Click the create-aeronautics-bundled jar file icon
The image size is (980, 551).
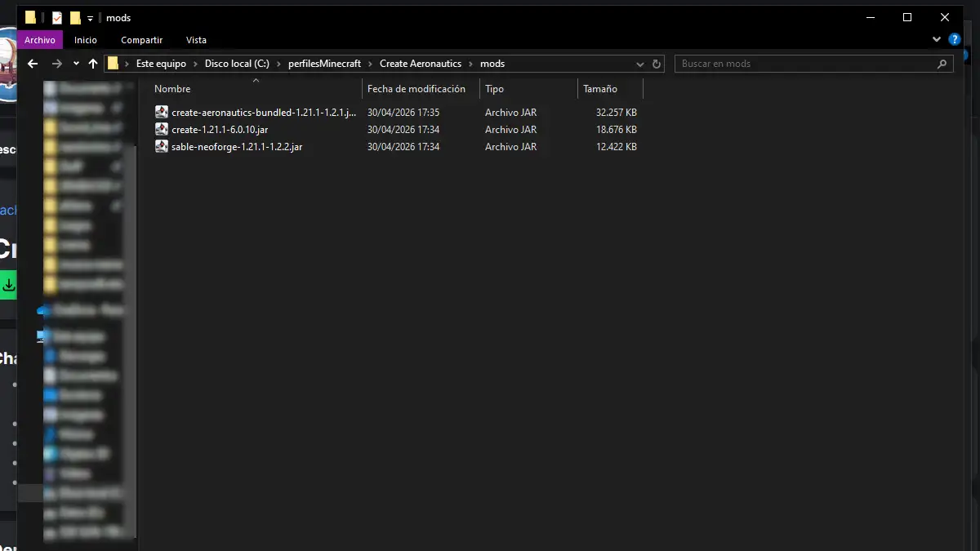[162, 113]
